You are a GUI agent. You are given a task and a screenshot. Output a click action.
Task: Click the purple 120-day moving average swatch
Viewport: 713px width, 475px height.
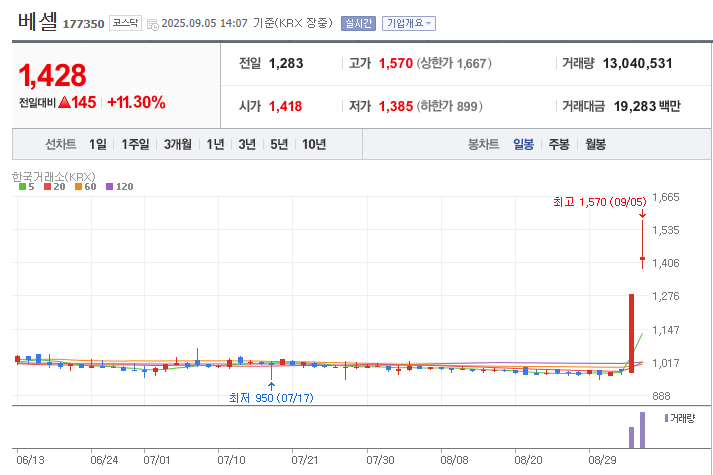pyautogui.click(x=109, y=186)
